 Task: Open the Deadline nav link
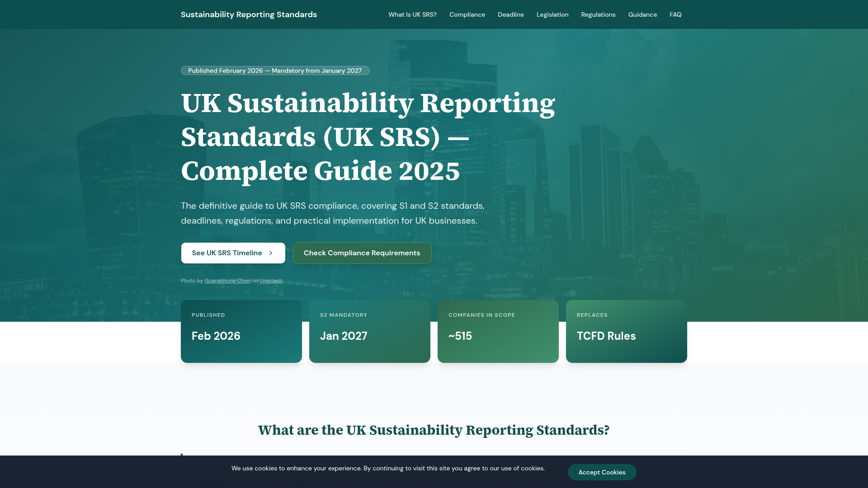coord(511,14)
